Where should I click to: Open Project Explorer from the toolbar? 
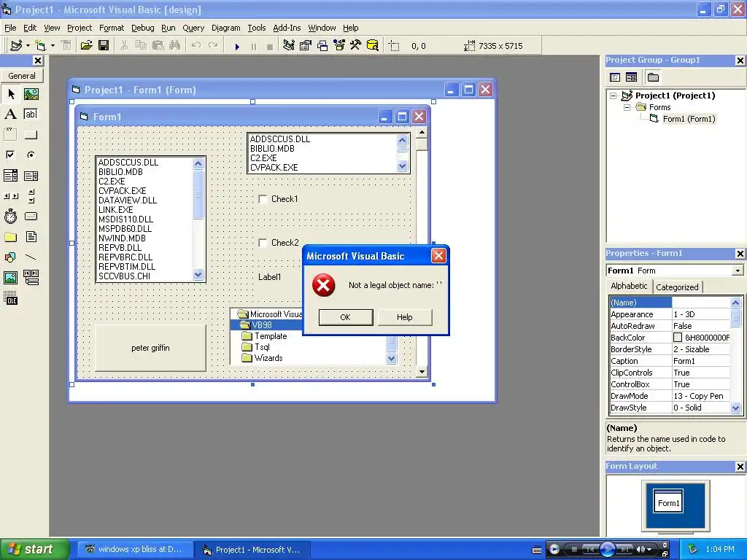[288, 46]
